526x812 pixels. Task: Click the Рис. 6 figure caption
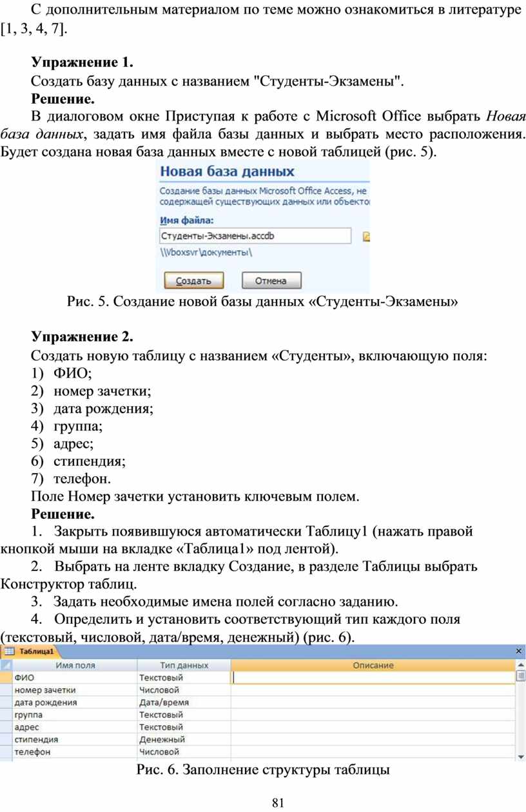(263, 769)
